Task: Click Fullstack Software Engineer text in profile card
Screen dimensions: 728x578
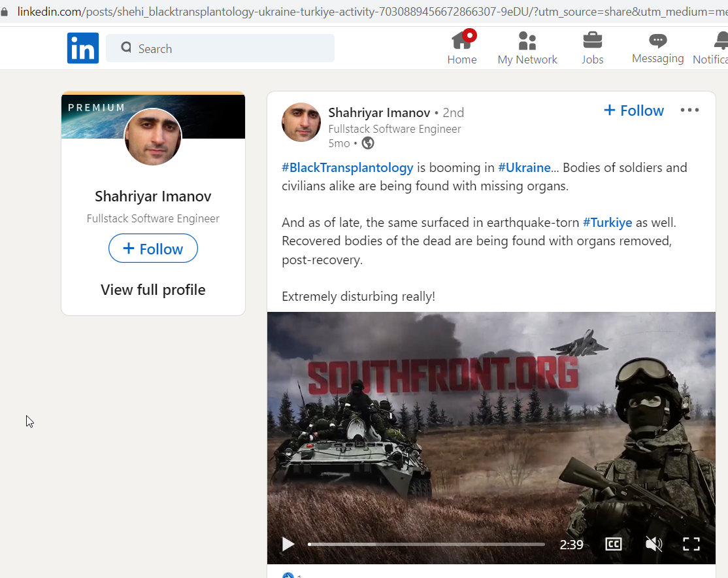Action: (153, 218)
